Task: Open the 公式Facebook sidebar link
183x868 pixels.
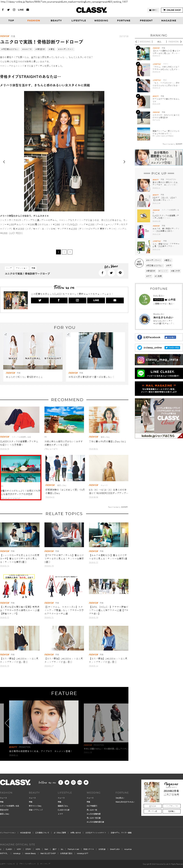Action: point(159,337)
